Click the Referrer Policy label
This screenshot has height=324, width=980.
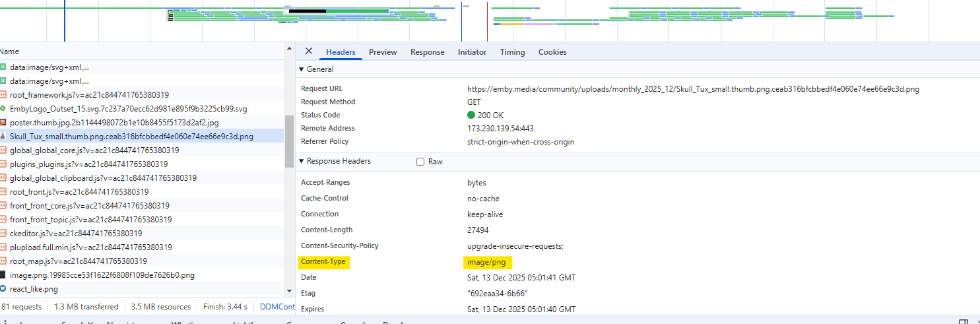click(x=325, y=141)
